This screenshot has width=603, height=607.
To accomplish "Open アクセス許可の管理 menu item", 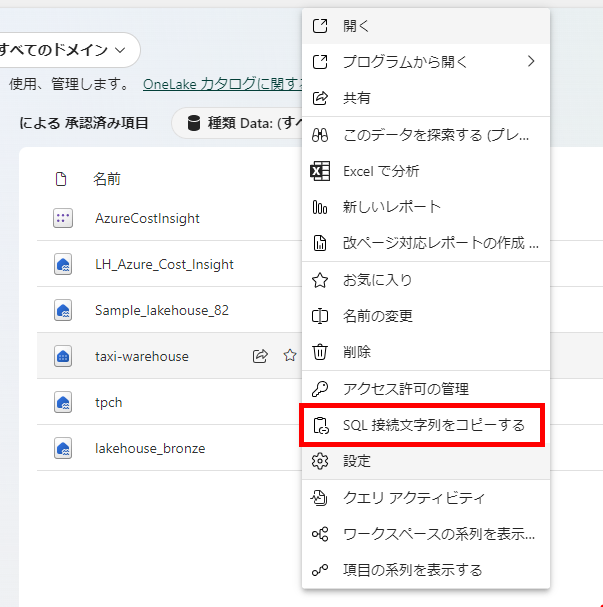I will tap(426, 389).
